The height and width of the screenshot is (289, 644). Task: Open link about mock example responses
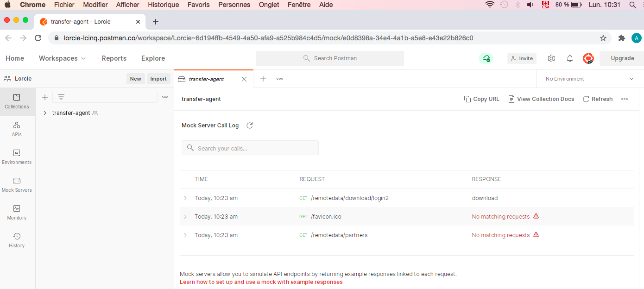click(x=261, y=282)
